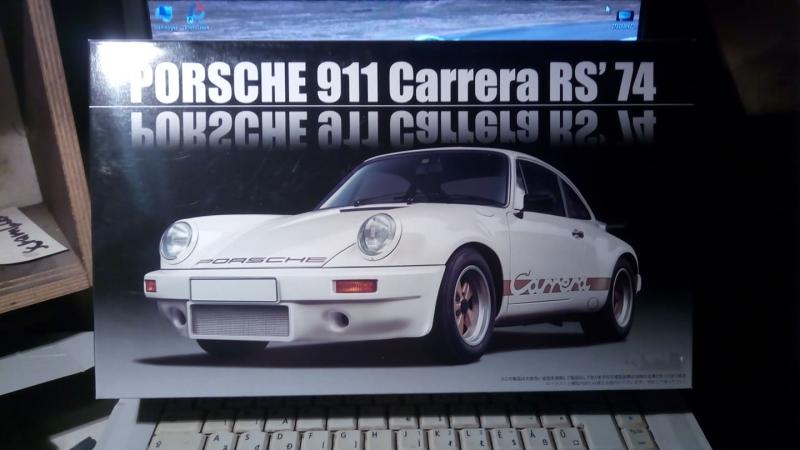
Task: Open the monitor icon at desktop right edge
Action: coord(624,16)
